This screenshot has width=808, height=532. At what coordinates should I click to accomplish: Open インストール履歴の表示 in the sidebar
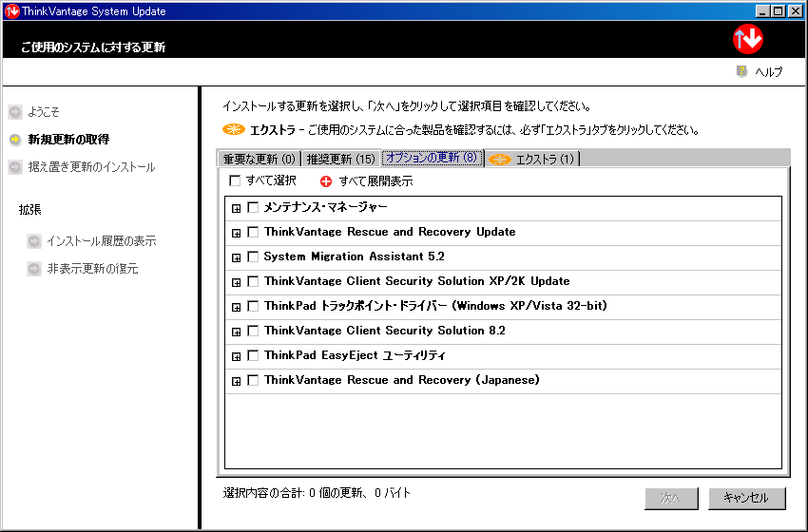click(x=102, y=241)
